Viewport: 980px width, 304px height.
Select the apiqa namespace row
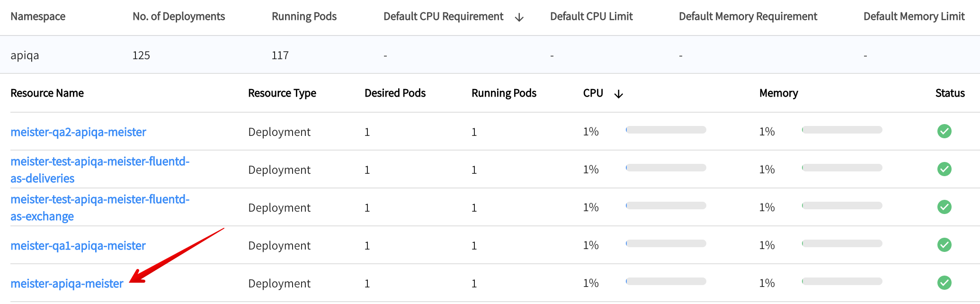[x=25, y=55]
